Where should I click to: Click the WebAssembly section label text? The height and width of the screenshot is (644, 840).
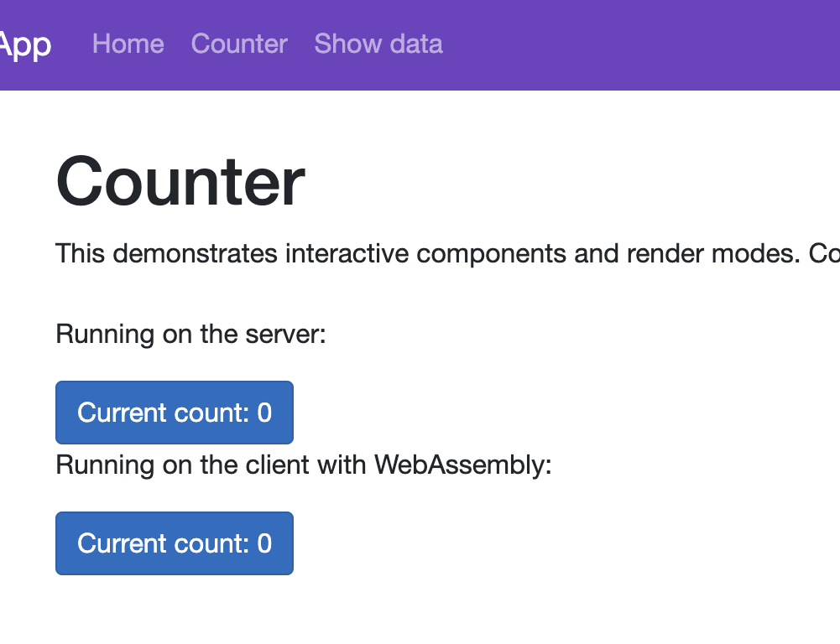click(x=302, y=465)
